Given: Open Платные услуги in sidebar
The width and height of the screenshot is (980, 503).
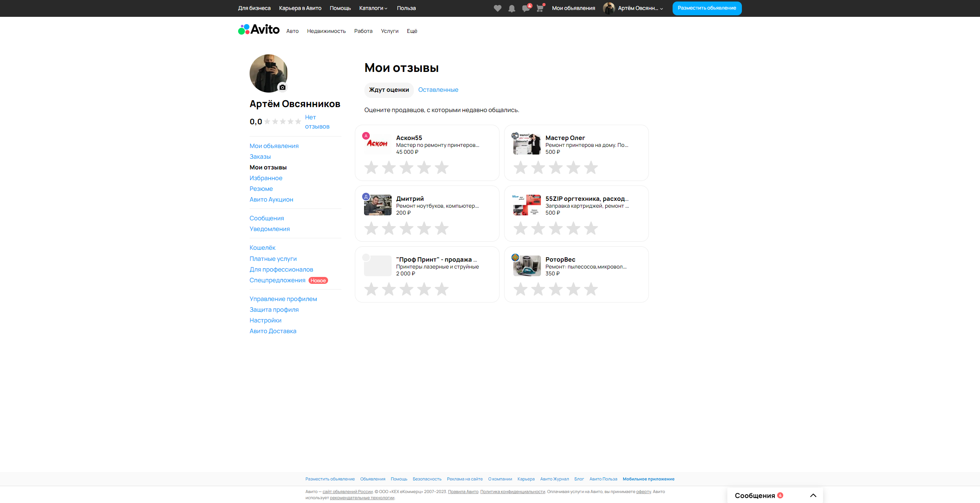Looking at the screenshot, I should click(273, 259).
